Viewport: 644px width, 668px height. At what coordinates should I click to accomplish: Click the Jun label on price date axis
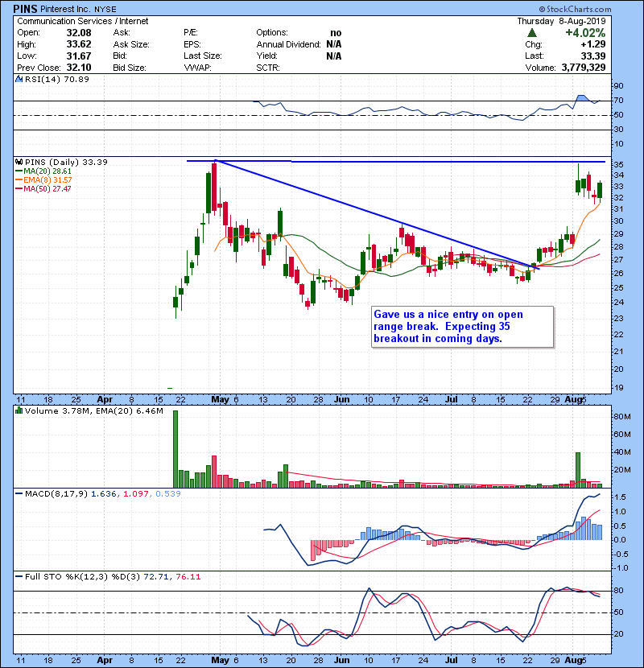[342, 400]
